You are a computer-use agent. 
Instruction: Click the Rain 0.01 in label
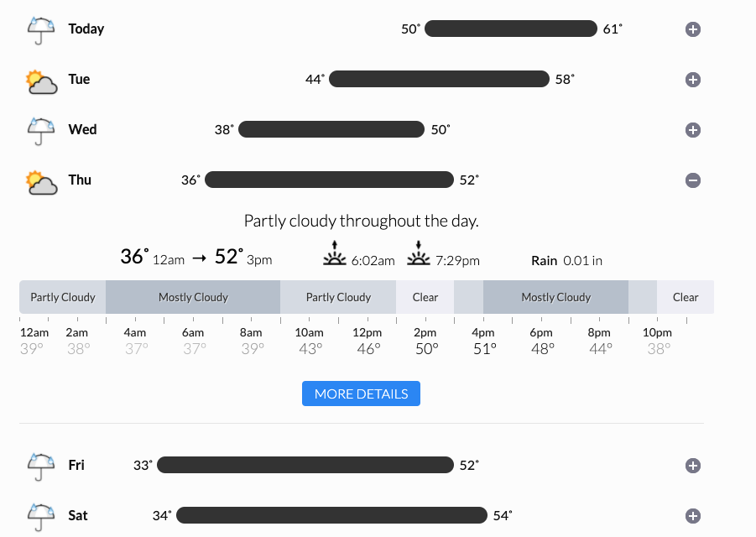pyautogui.click(x=567, y=260)
